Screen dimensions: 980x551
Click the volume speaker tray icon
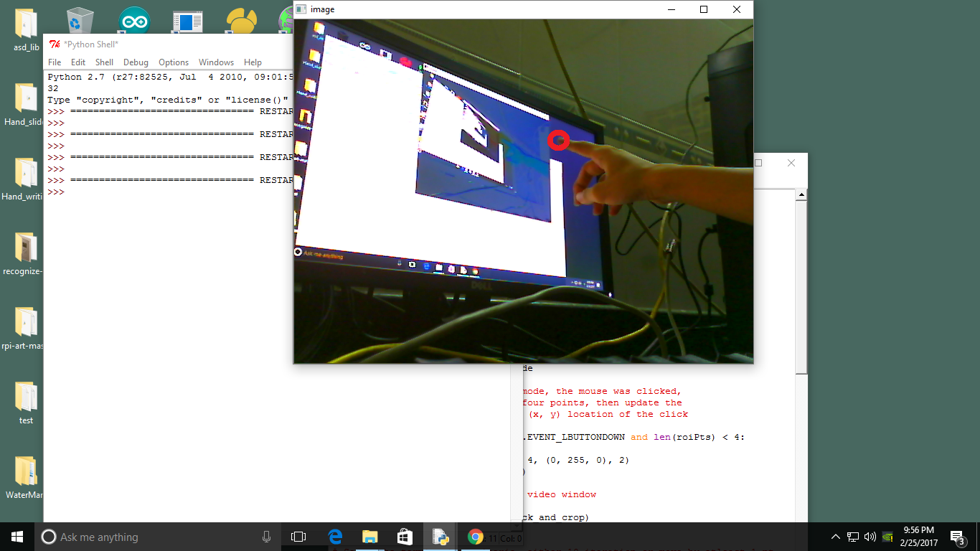coord(870,537)
